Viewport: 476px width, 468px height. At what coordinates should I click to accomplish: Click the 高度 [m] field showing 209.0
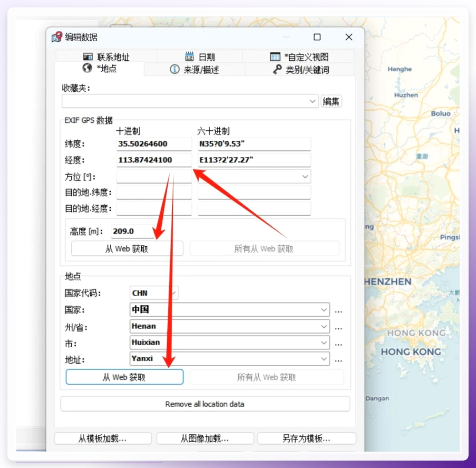click(133, 231)
